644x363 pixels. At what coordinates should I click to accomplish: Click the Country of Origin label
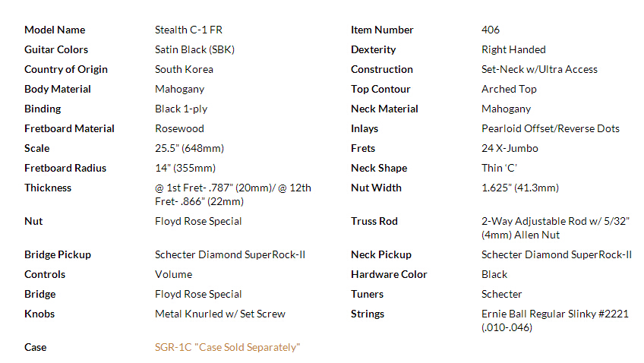tap(66, 69)
